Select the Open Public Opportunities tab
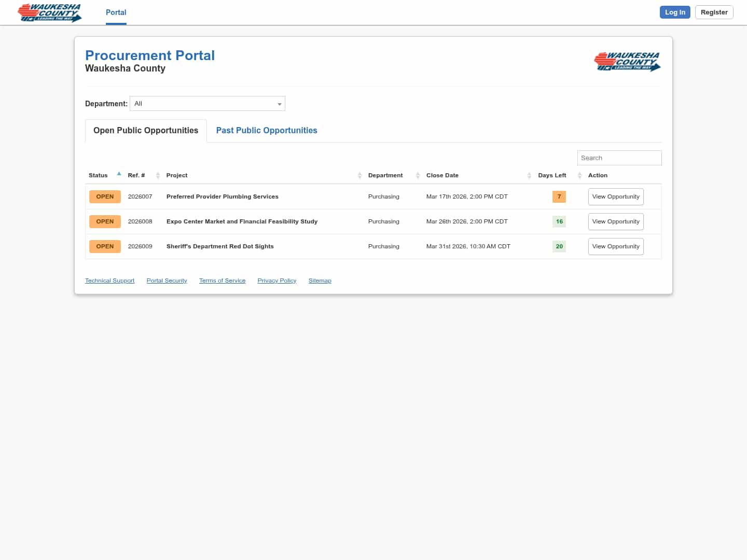Image resolution: width=747 pixels, height=560 pixels. 145,130
